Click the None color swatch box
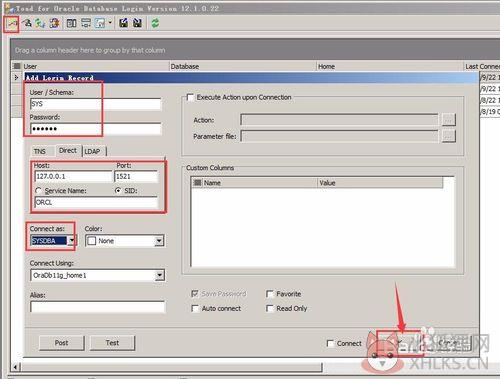The width and height of the screenshot is (500, 379). tap(91, 241)
